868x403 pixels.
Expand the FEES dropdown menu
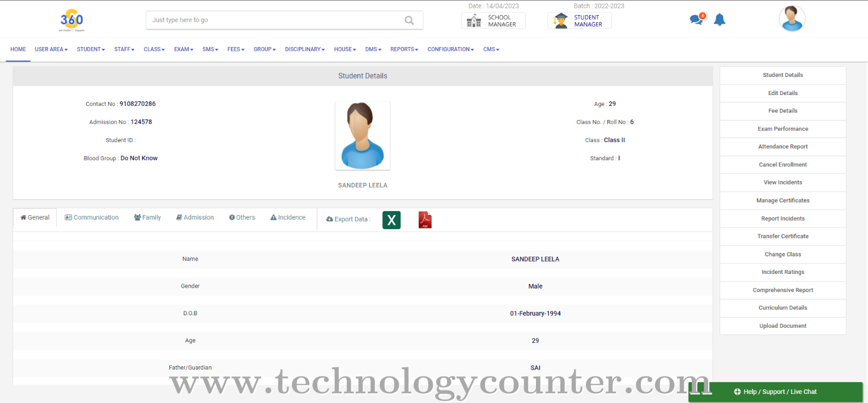tap(236, 49)
